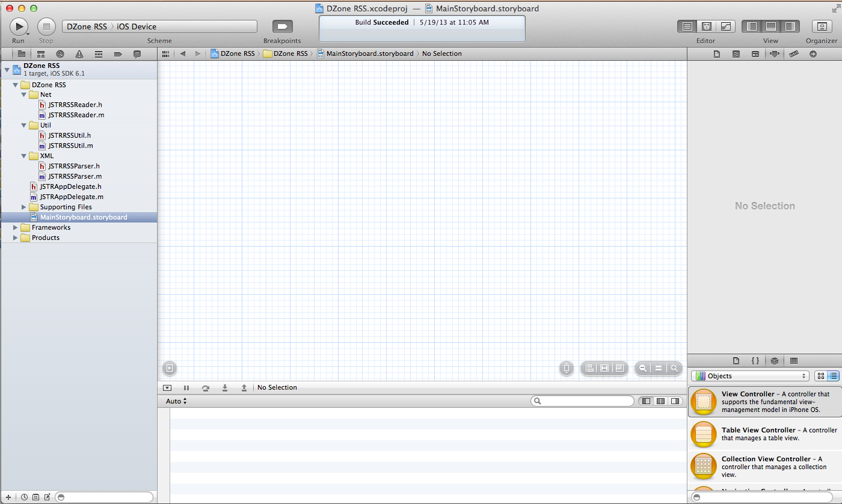This screenshot has height=504, width=842.
Task: Toggle canvas zoom to actual size
Action: click(x=659, y=368)
